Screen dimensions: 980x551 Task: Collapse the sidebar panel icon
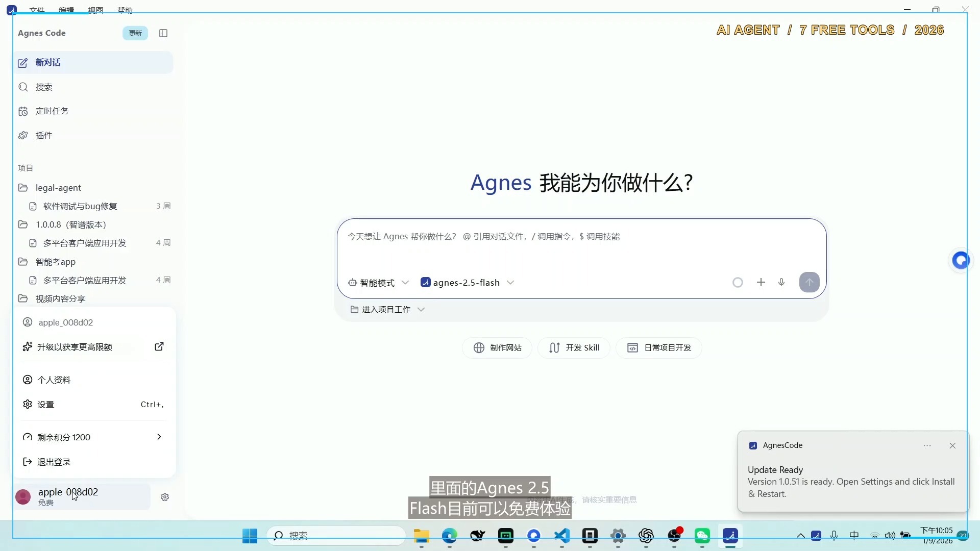tap(163, 33)
